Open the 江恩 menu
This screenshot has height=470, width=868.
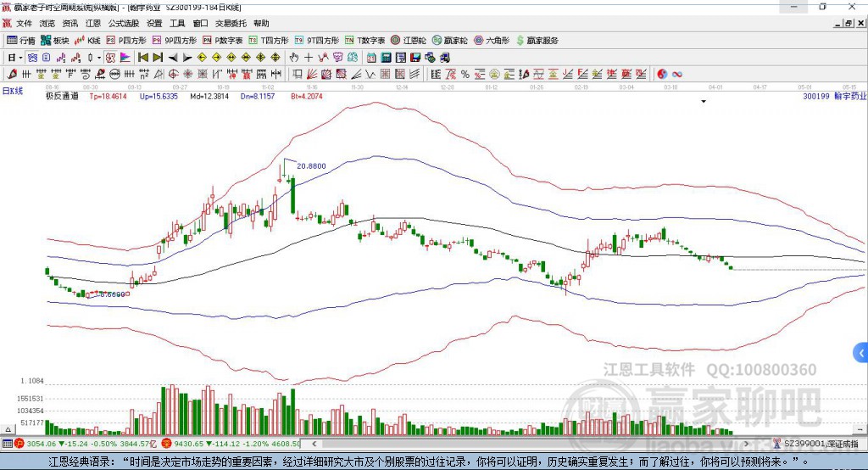point(93,23)
